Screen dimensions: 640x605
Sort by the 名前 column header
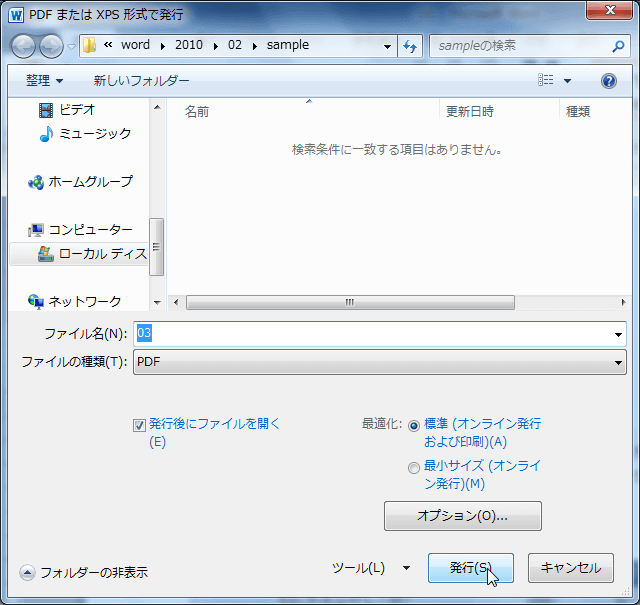[197, 111]
